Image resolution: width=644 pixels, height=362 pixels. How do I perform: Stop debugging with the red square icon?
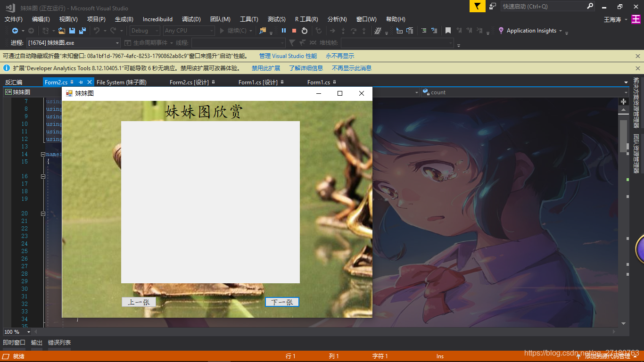pyautogui.click(x=294, y=31)
